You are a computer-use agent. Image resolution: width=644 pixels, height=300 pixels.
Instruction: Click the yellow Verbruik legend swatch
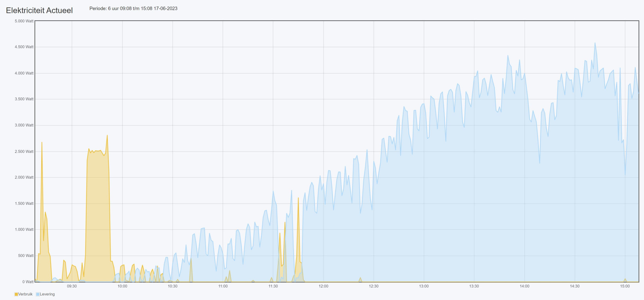(x=16, y=294)
